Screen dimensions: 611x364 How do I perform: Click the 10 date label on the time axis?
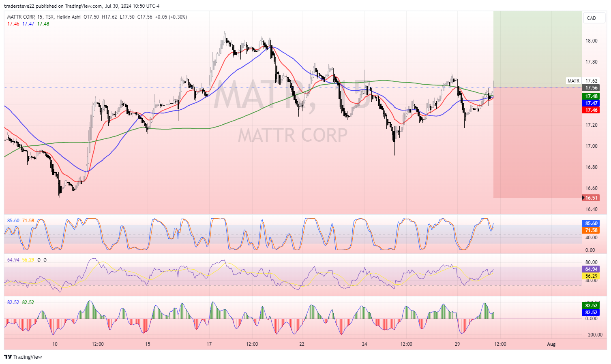[x=55, y=344]
